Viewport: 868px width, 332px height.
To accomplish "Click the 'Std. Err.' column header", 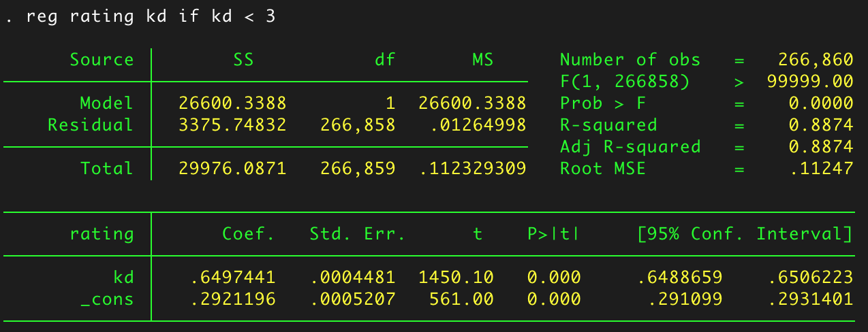I will click(x=358, y=234).
